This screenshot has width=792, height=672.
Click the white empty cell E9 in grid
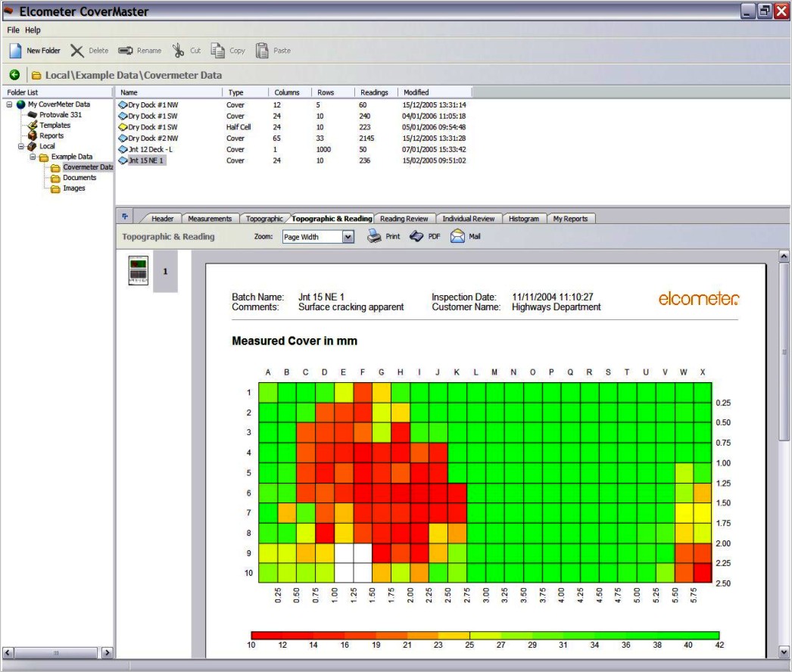click(x=344, y=553)
